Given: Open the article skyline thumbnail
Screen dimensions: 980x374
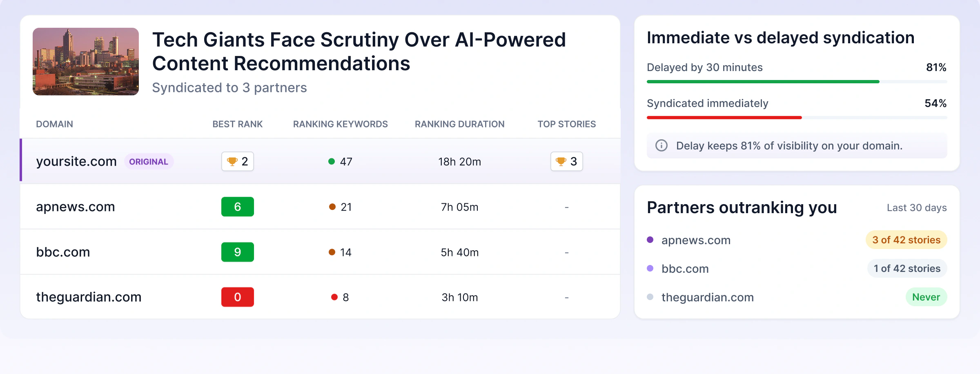Looking at the screenshot, I should coord(86,62).
